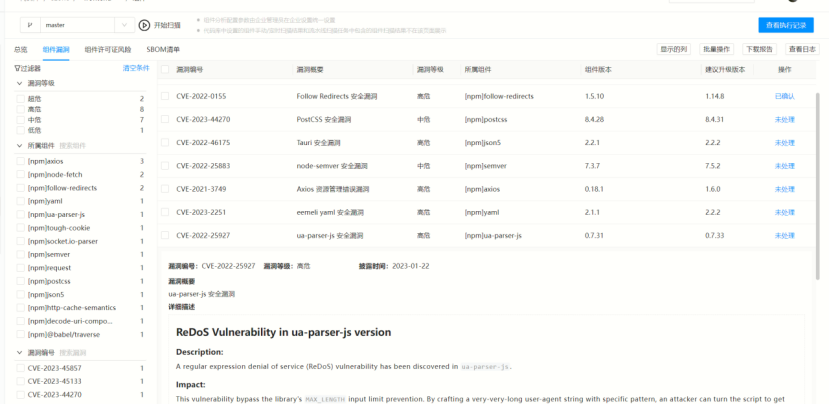Viewport: 830px width, 405px height.
Task: Tick the [npm]axios component checkbox
Action: [21, 161]
